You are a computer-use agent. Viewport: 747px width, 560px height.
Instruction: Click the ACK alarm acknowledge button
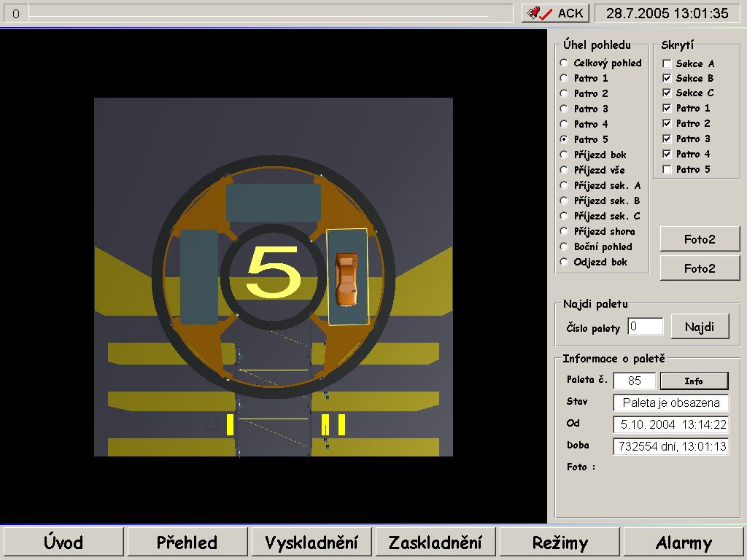coord(554,13)
